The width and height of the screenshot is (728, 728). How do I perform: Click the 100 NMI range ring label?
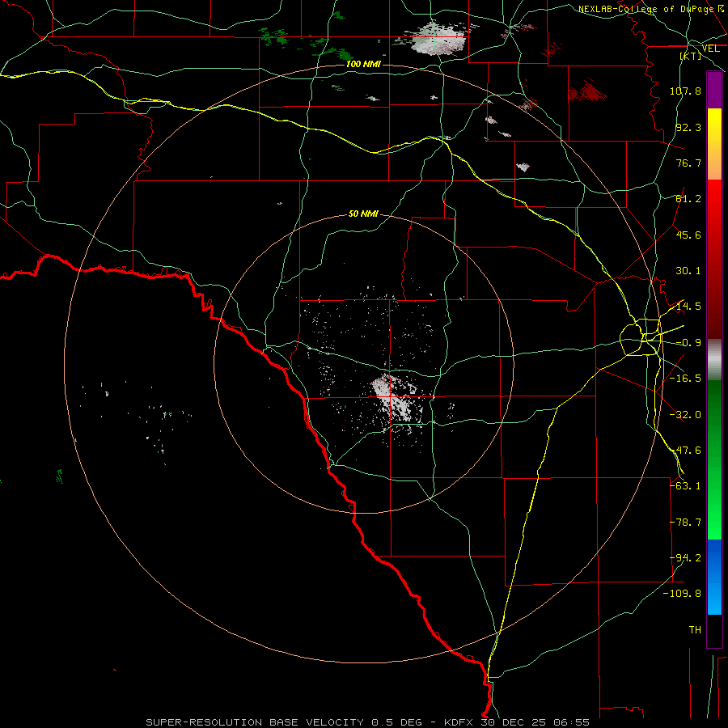coord(363,64)
